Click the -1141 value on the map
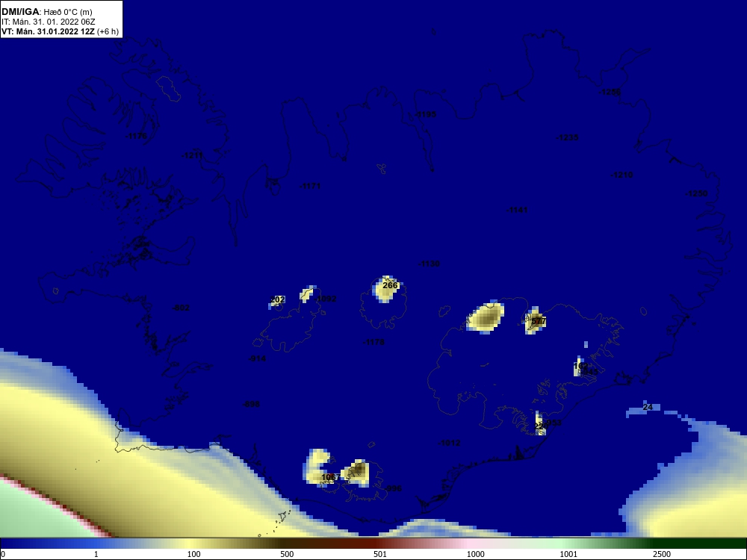This screenshot has width=747, height=560. point(518,210)
